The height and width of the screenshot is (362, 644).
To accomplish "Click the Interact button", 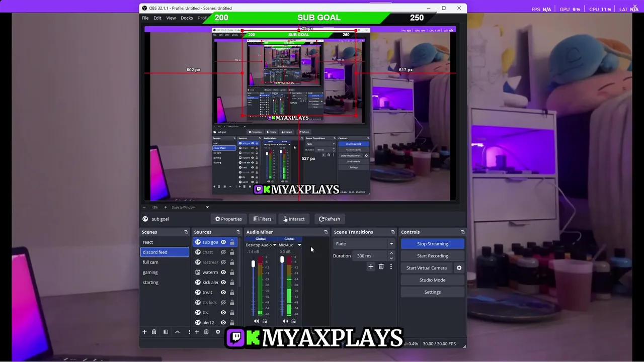I will [x=293, y=219].
